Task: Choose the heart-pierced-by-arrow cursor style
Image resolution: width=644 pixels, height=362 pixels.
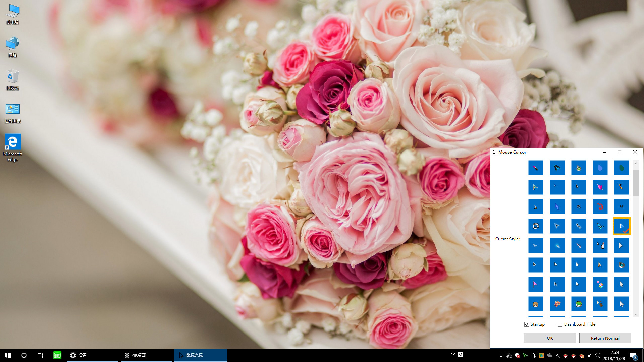Action: click(600, 187)
